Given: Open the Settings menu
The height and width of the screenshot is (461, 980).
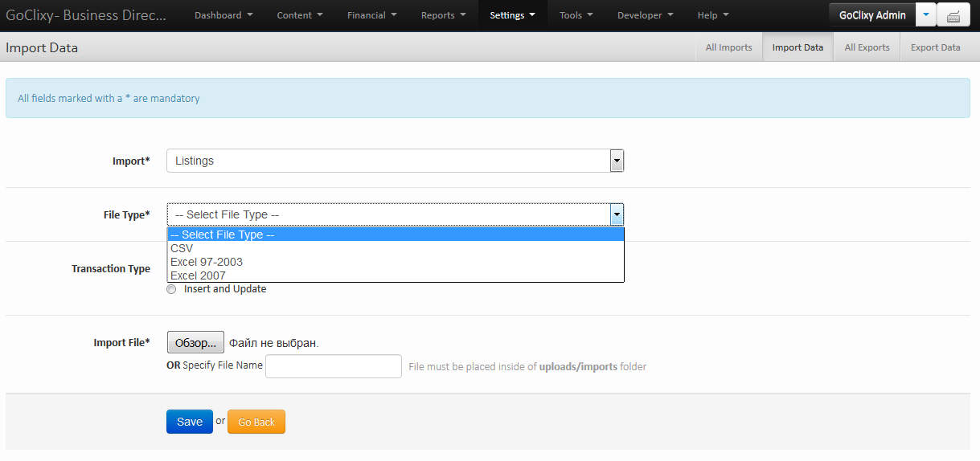Looking at the screenshot, I should tap(512, 15).
